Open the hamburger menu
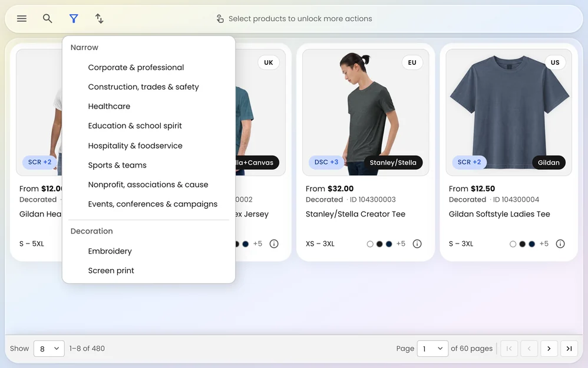Viewport: 588px width, 368px height. [x=22, y=18]
